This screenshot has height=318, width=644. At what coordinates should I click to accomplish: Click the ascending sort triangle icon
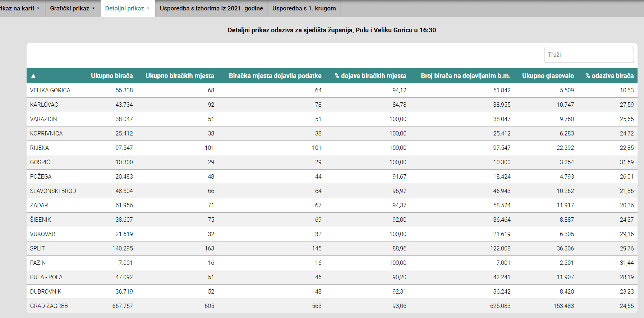33,76
